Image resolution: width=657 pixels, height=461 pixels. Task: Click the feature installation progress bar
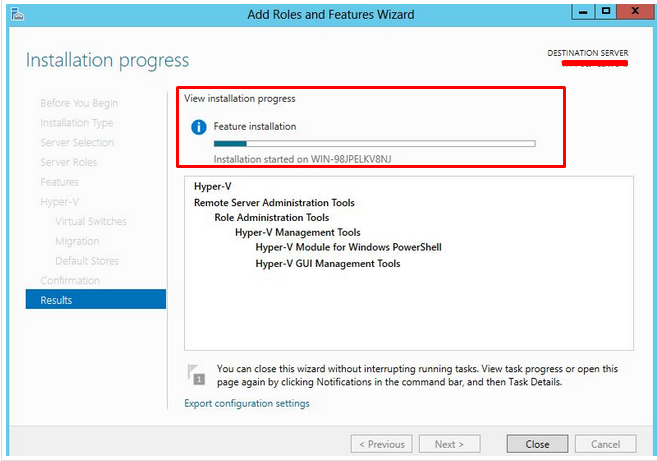[375, 144]
